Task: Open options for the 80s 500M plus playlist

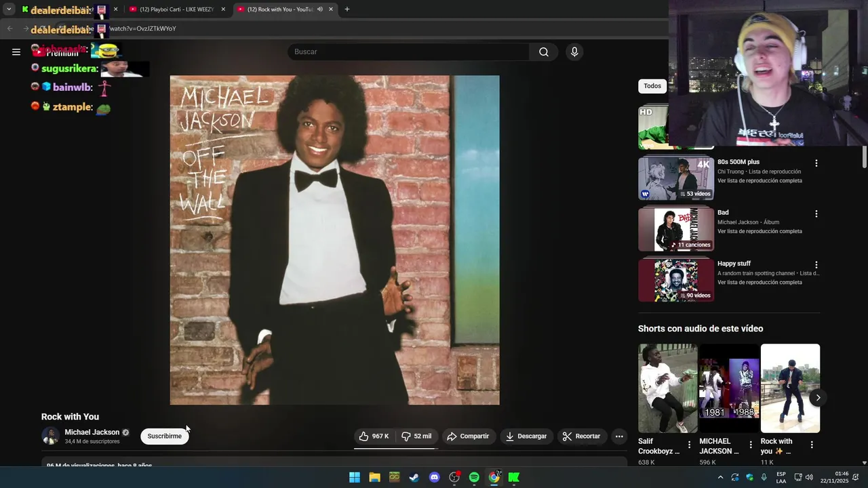Action: coord(816,163)
